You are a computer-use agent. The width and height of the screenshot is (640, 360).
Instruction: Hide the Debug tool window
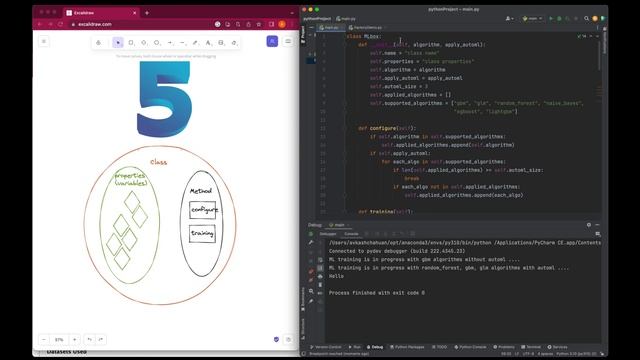[597, 225]
